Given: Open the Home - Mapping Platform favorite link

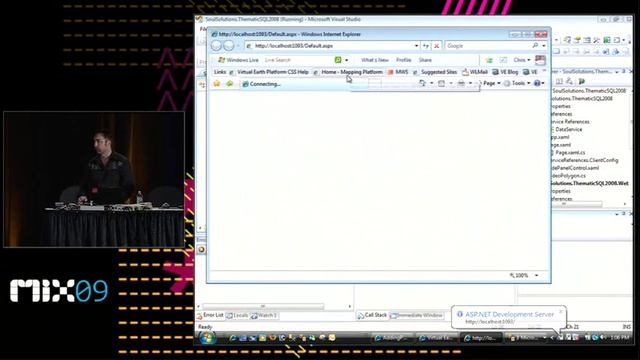Looking at the screenshot, I should [x=348, y=72].
